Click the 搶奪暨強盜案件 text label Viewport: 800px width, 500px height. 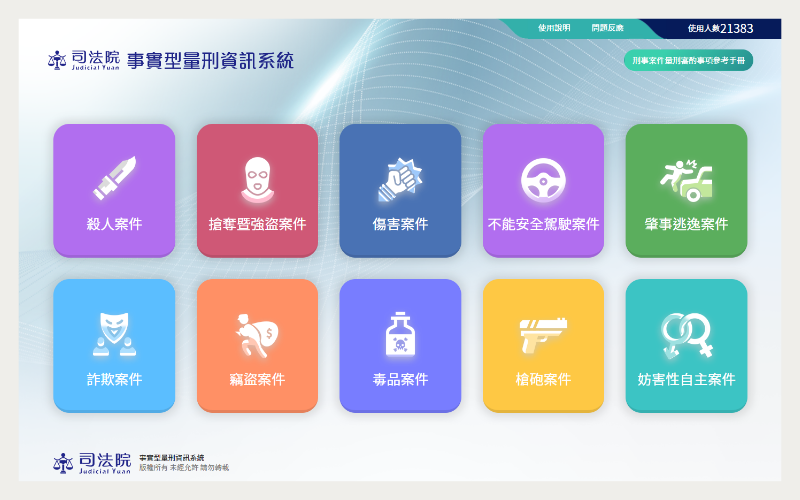click(257, 224)
